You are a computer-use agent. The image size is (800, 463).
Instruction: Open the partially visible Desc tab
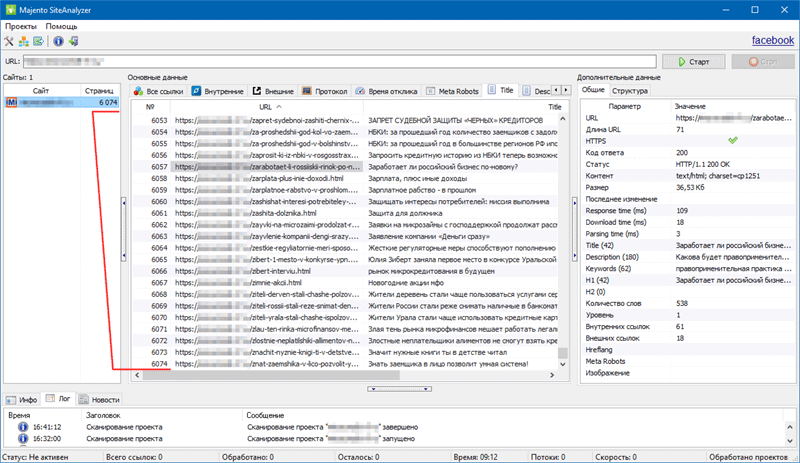click(536, 91)
